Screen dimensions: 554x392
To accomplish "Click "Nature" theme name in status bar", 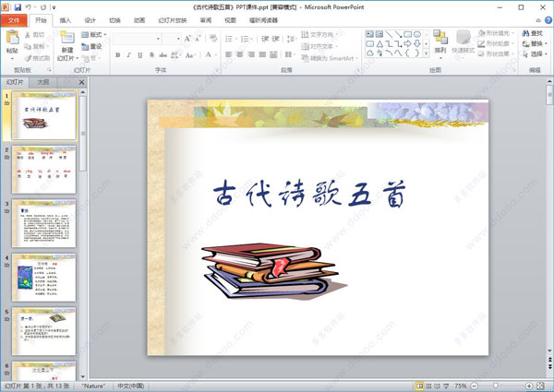I will [x=93, y=386].
